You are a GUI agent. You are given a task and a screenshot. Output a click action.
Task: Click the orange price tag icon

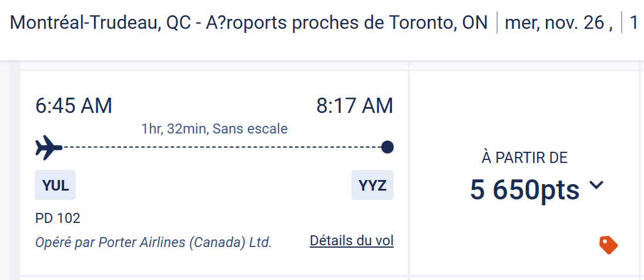click(608, 245)
